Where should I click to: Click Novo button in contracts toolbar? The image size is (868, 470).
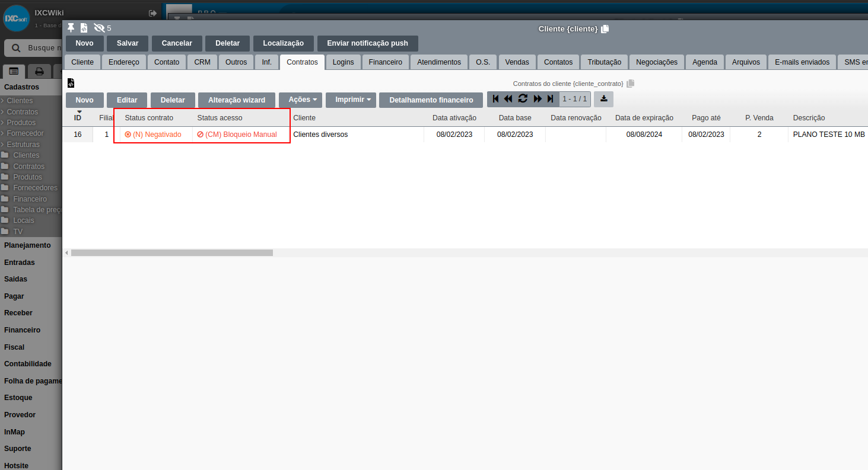pyautogui.click(x=85, y=100)
